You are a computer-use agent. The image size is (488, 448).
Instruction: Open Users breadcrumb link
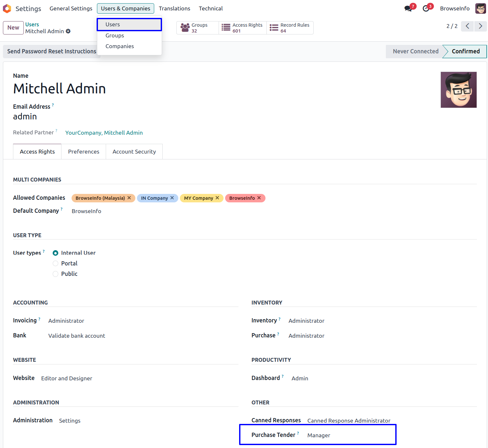[32, 24]
